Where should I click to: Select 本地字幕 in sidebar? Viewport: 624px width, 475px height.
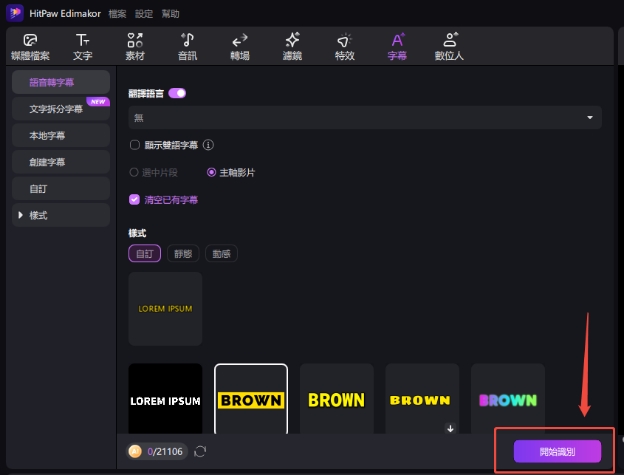click(61, 136)
